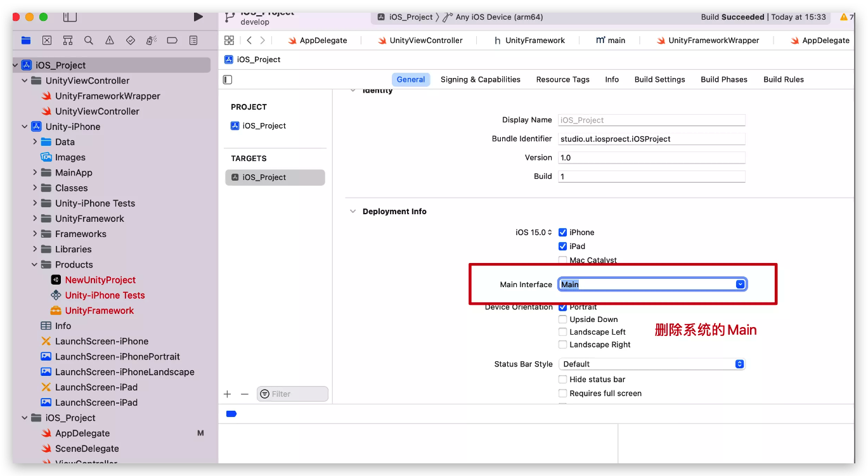The width and height of the screenshot is (868, 476).
Task: Open the Source Control navigator icon
Action: tap(47, 40)
